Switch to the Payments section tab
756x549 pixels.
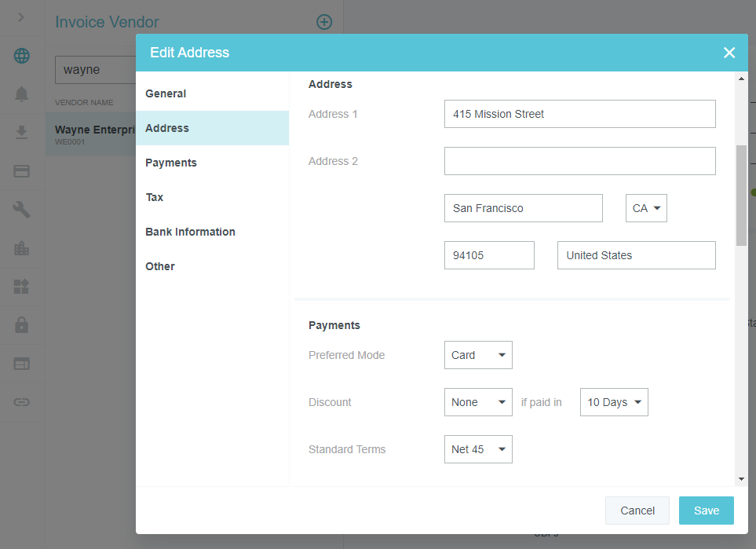pyautogui.click(x=171, y=163)
